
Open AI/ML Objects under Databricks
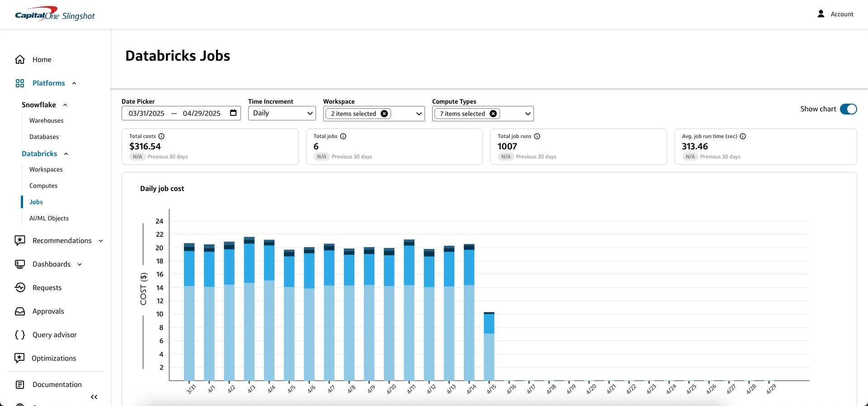(49, 218)
